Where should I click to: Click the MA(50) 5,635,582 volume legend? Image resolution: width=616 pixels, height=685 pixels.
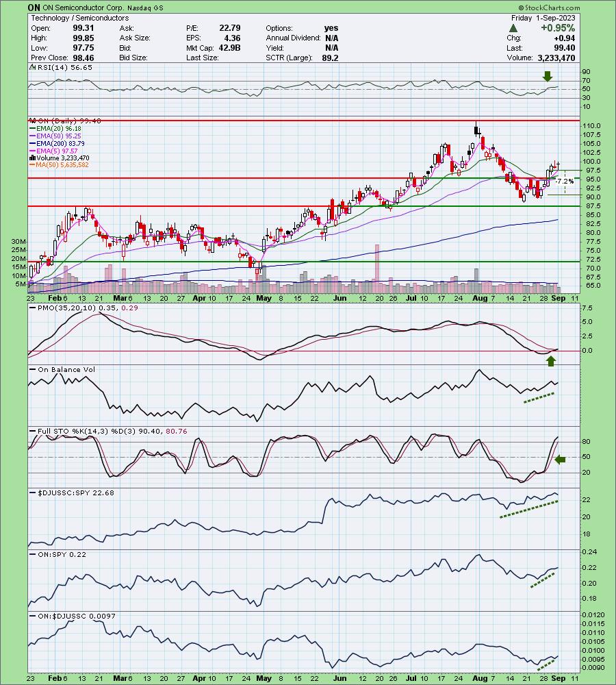point(59,164)
